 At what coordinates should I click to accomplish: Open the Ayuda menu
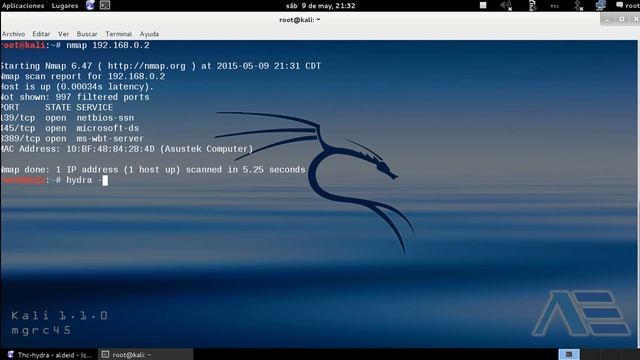pos(149,34)
